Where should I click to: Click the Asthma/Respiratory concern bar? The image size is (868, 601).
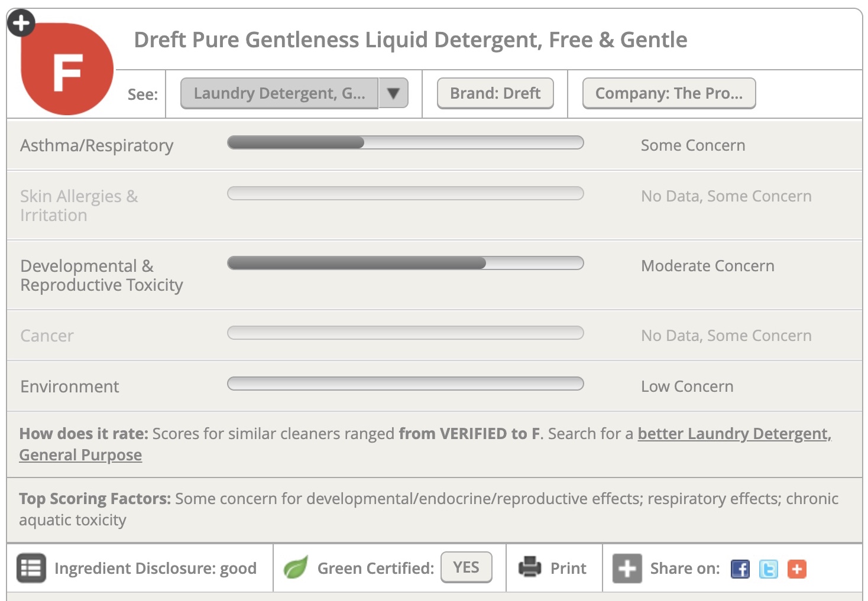coord(405,142)
